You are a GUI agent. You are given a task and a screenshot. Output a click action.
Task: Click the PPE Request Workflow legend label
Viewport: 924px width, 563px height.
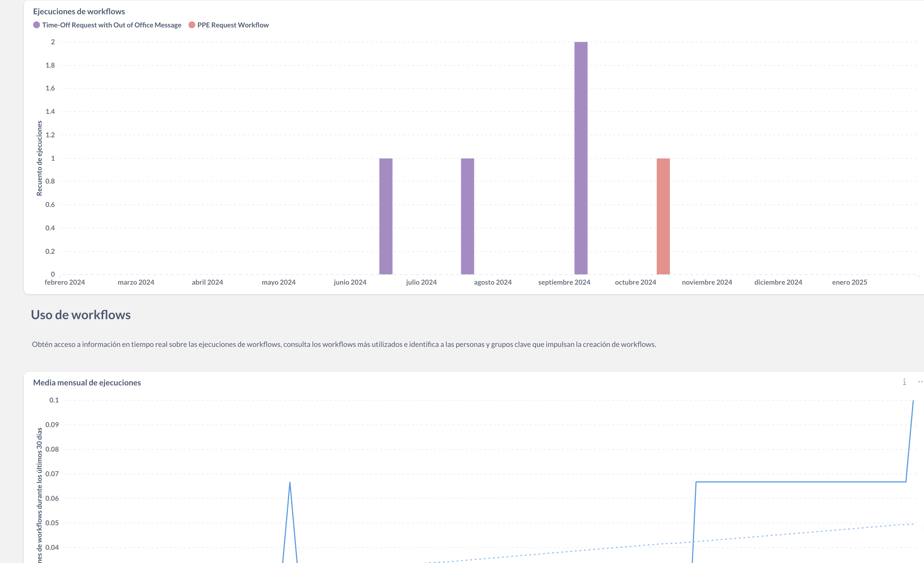[233, 25]
